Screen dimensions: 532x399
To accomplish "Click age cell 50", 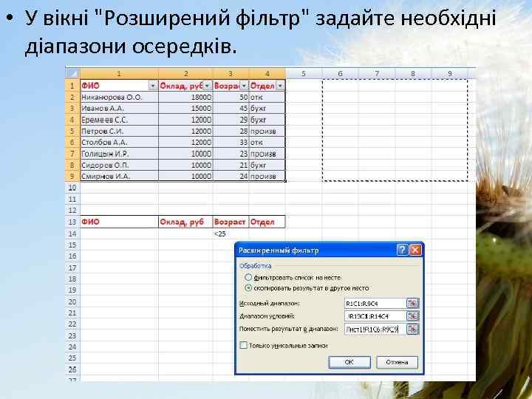I will 231,97.
